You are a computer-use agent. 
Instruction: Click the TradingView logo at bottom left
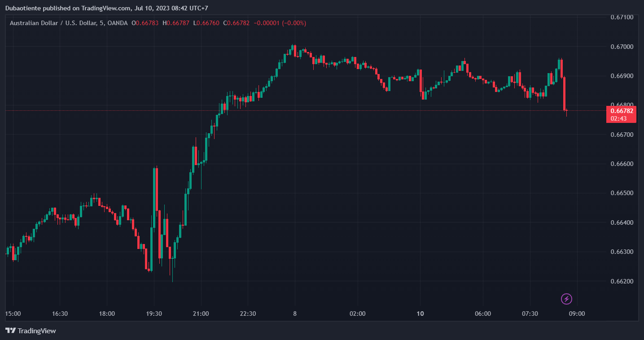click(31, 331)
